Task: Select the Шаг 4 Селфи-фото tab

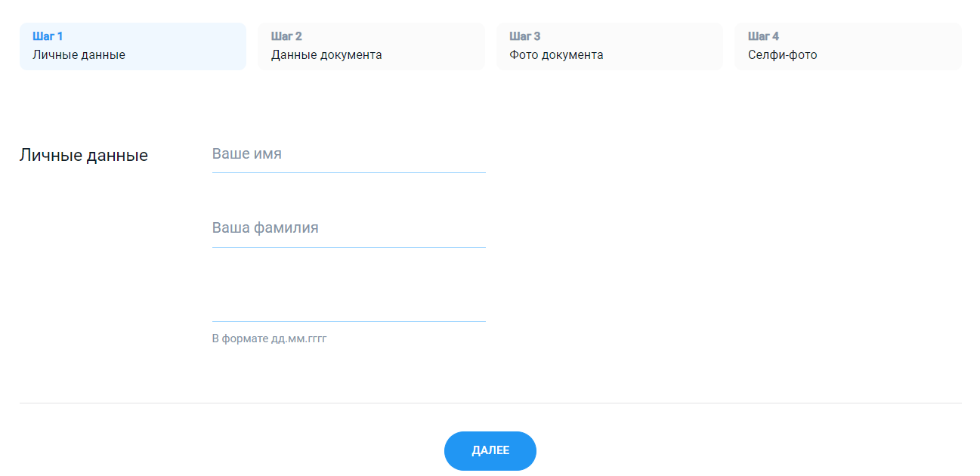Action: click(848, 46)
